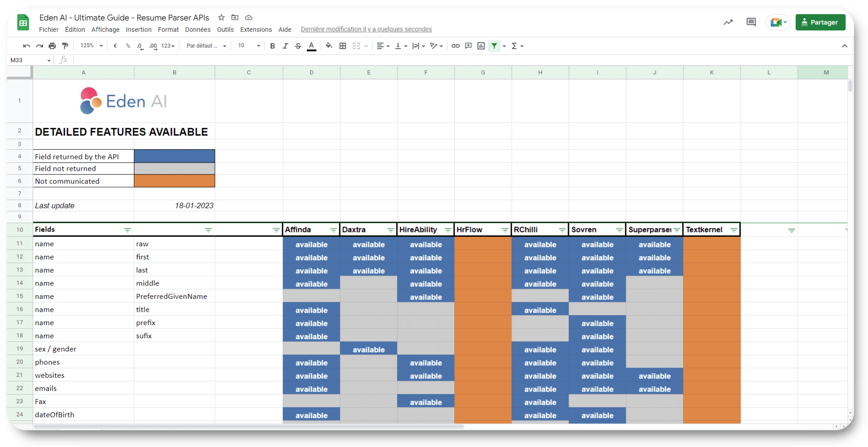
Task: Open the Textkernel column filter dropdown
Action: point(734,230)
